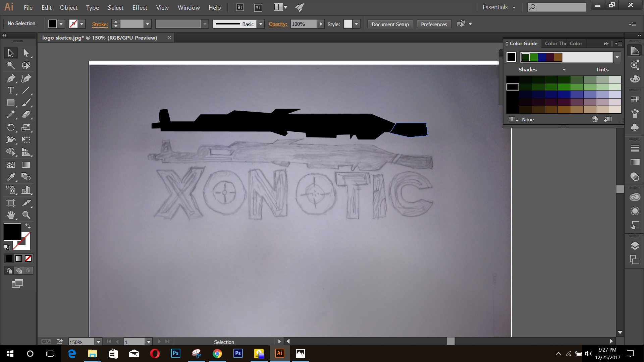Select the Blend tool
This screenshot has height=362, width=644.
coord(26,177)
